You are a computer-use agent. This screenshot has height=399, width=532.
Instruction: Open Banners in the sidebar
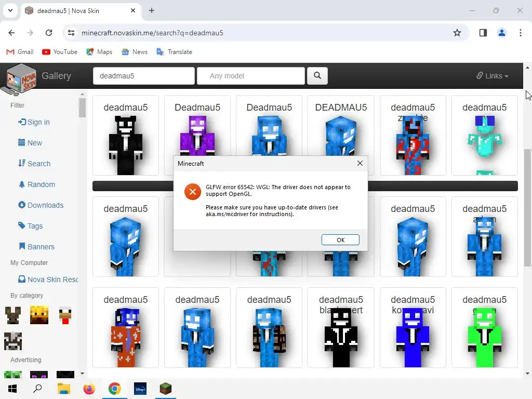pyautogui.click(x=36, y=246)
